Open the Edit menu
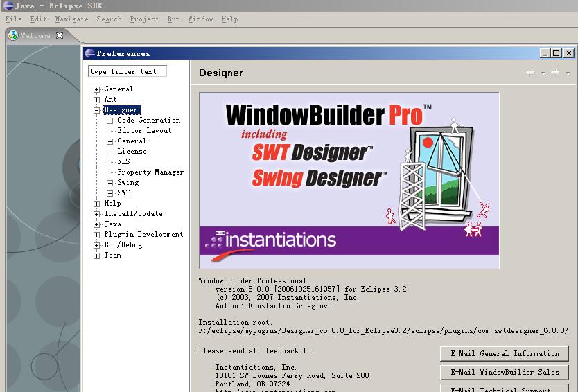Screen dimensions: 578x392 pyautogui.click(x=38, y=19)
